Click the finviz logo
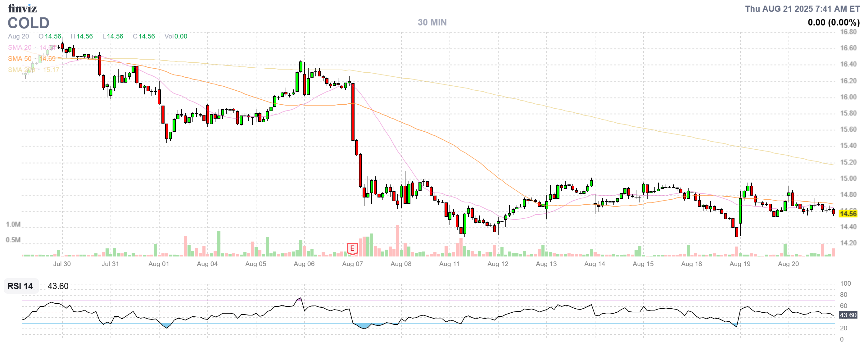This screenshot has height=349, width=868. (x=22, y=8)
